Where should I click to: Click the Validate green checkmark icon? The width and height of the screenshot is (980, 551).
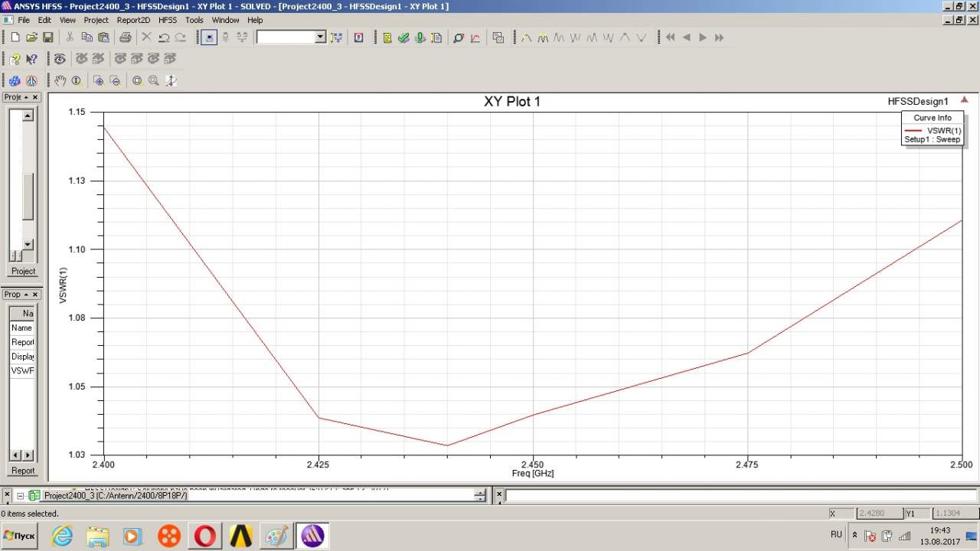click(403, 37)
